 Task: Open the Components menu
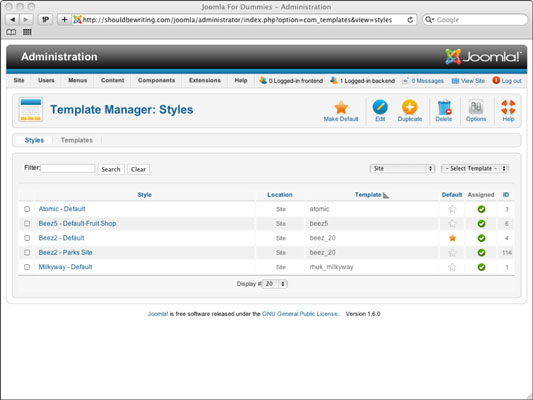[x=156, y=80]
